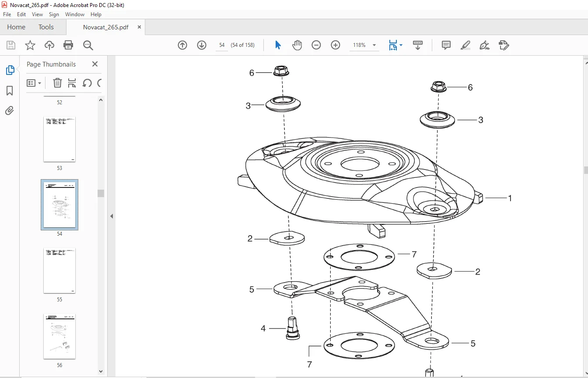This screenshot has width=588, height=378.
Task: Bookmark this file with the star icon
Action: pyautogui.click(x=30, y=45)
